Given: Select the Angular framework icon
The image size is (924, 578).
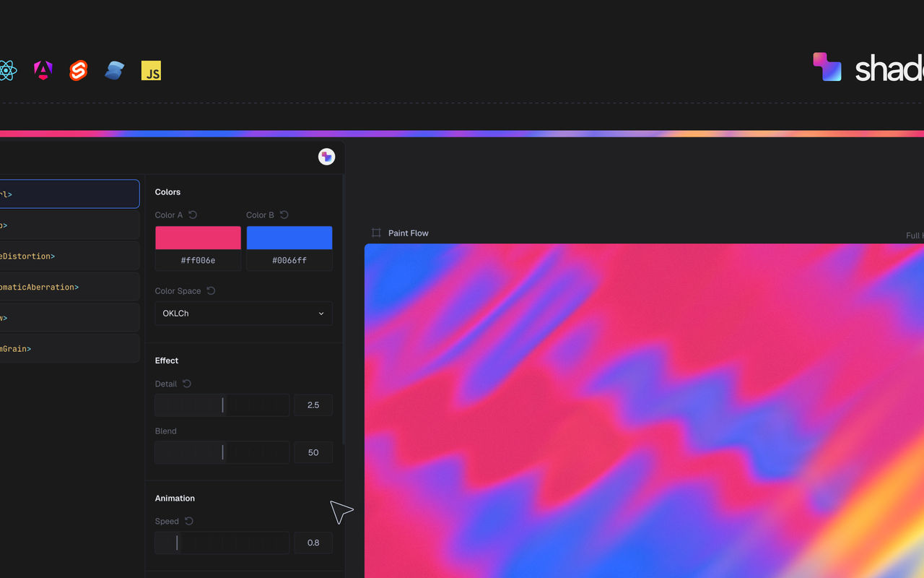Looking at the screenshot, I should (43, 70).
